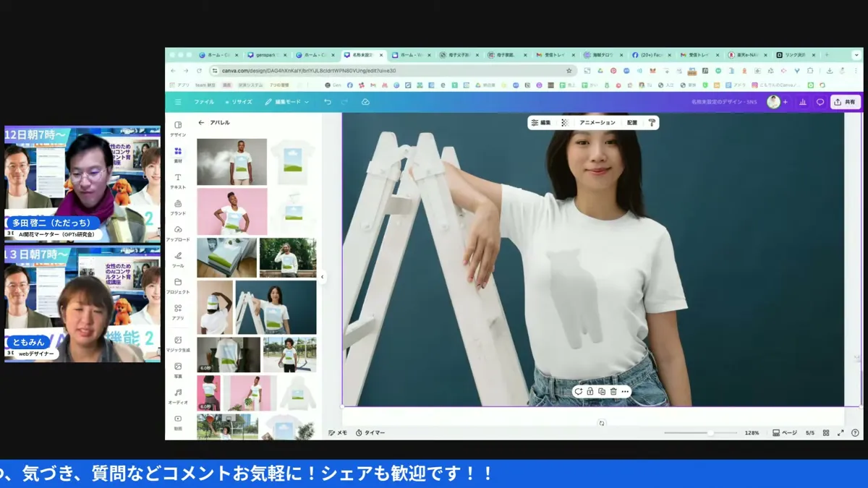Open grid view of pages
The image size is (868, 488).
click(826, 433)
